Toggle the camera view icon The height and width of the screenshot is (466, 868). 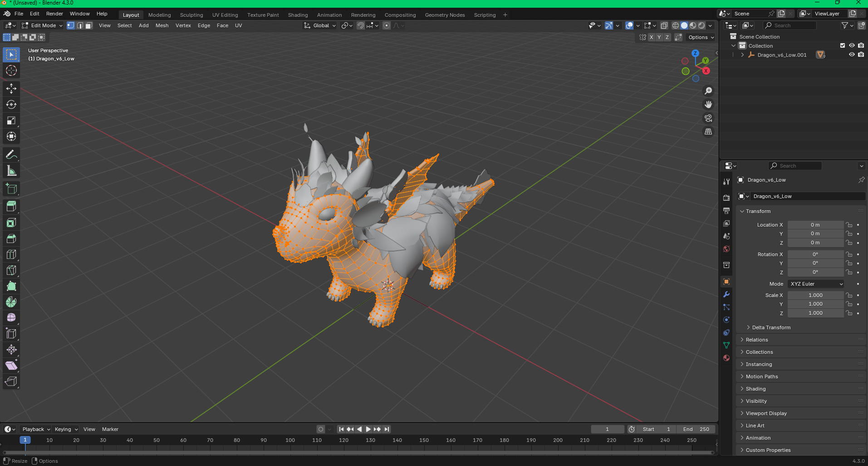point(708,118)
